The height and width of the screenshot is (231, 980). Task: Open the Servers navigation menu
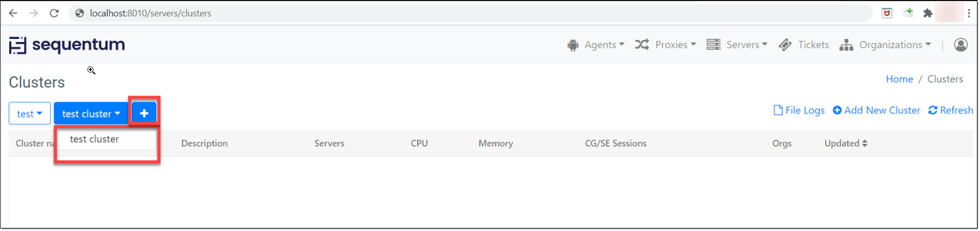737,45
